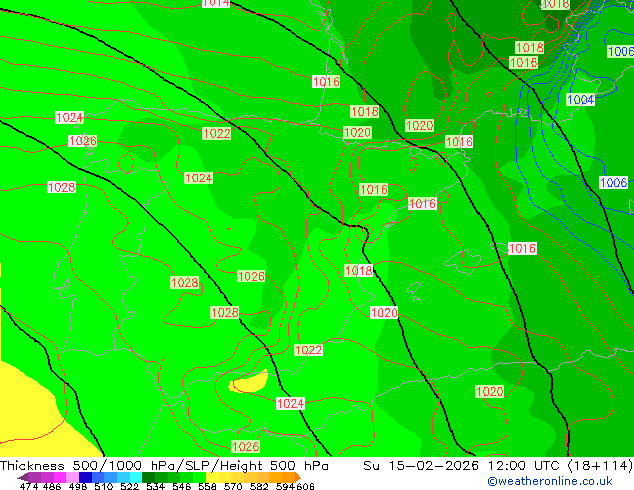Click the '570' legend scale value
Screen dimensions: 634x490
click(x=233, y=486)
